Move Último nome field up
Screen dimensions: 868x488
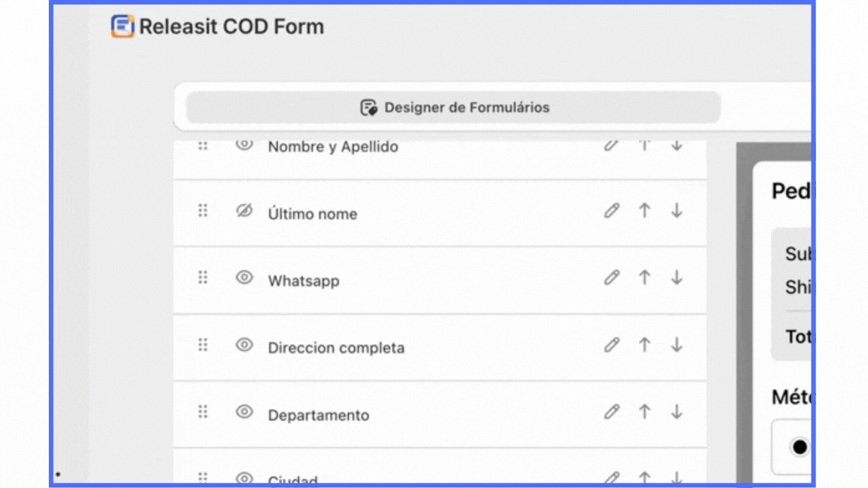[x=644, y=211]
